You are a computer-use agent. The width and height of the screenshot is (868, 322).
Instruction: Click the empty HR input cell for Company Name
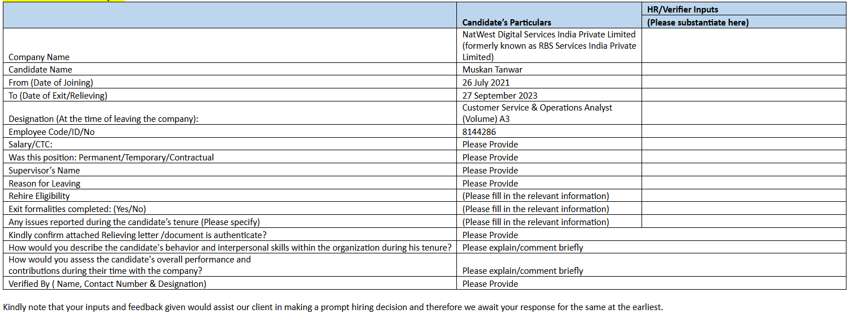coord(743,45)
